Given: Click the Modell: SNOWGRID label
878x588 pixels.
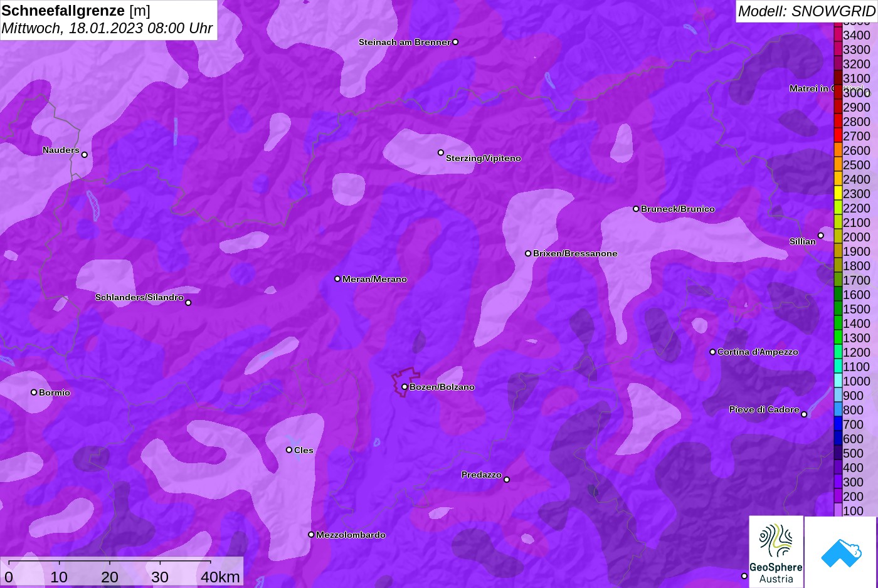Looking at the screenshot, I should click(x=807, y=11).
